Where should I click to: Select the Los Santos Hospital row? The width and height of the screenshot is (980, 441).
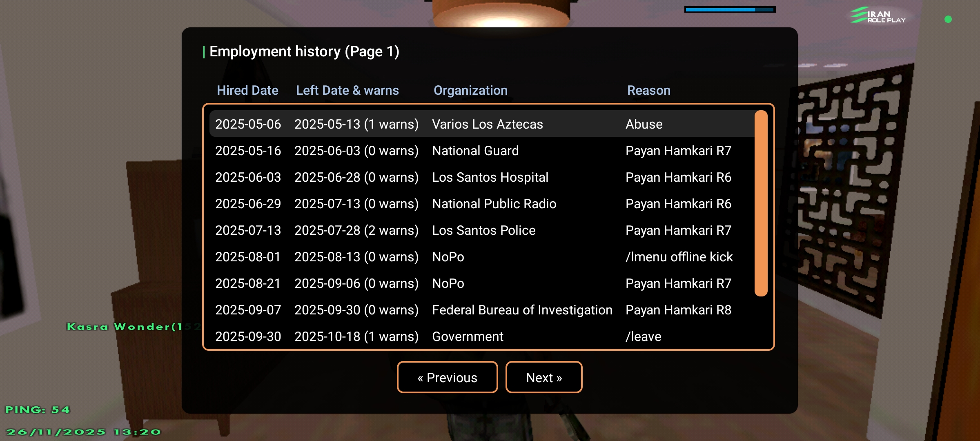click(490, 177)
